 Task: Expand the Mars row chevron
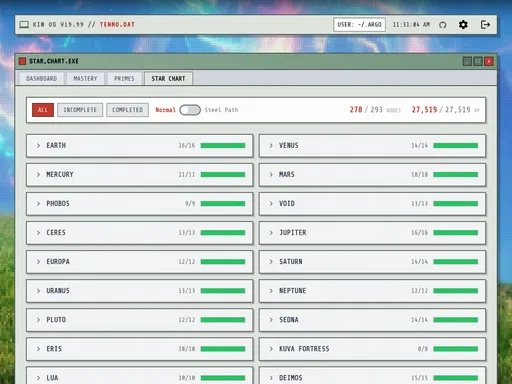click(271, 175)
